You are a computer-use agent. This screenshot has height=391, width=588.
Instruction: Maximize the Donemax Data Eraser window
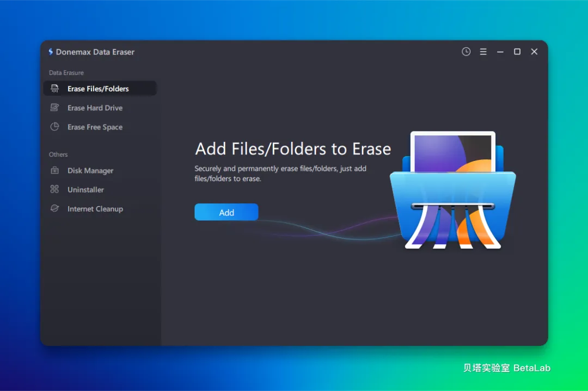517,52
